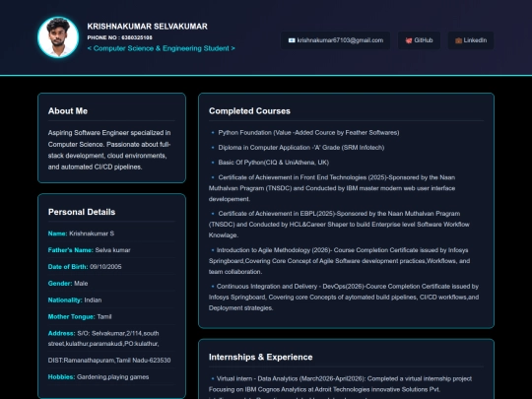Select the name heading KRISHNAKUMAR SELVAKUMAR
Viewport: 532px width, 399px height.
coord(147,27)
